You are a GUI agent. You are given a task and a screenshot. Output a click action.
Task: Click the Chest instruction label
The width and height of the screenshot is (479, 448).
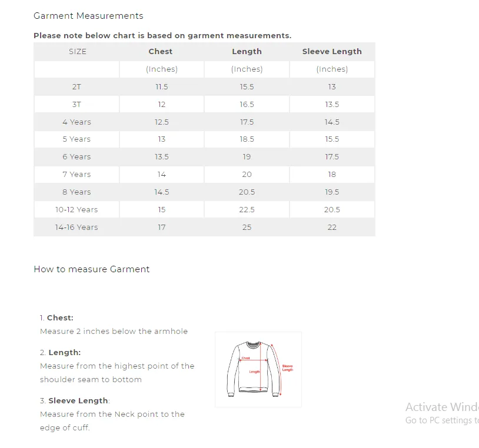click(x=60, y=317)
